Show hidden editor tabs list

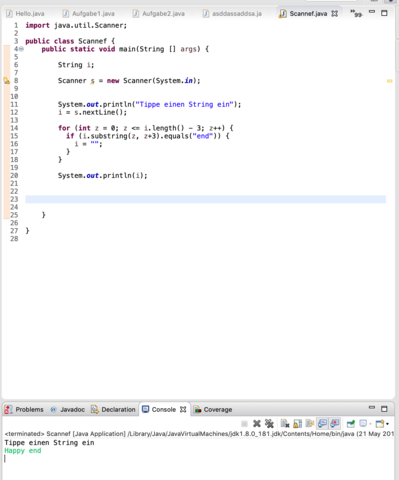coord(356,14)
